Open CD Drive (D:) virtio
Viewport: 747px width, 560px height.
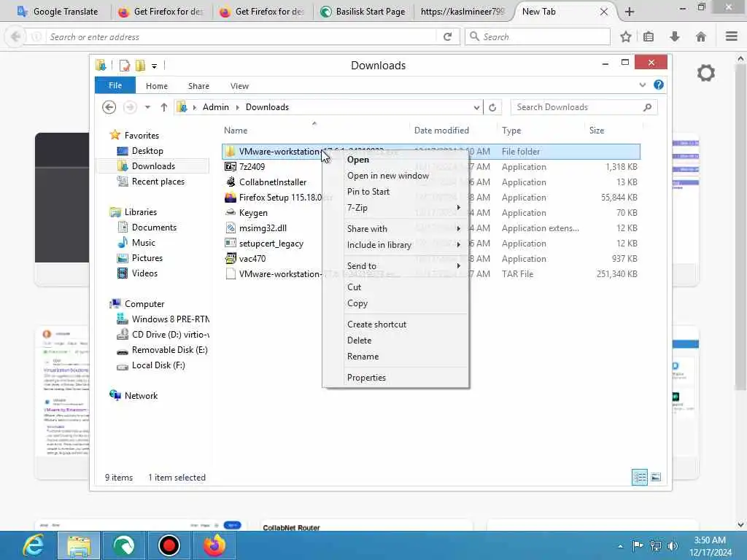click(171, 335)
